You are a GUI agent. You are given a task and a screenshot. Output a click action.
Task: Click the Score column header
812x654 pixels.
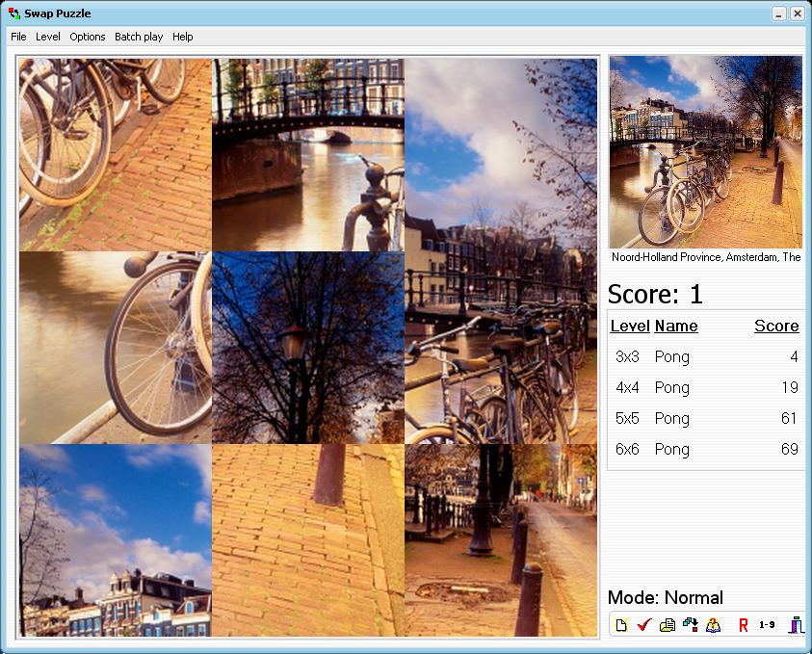tap(776, 326)
